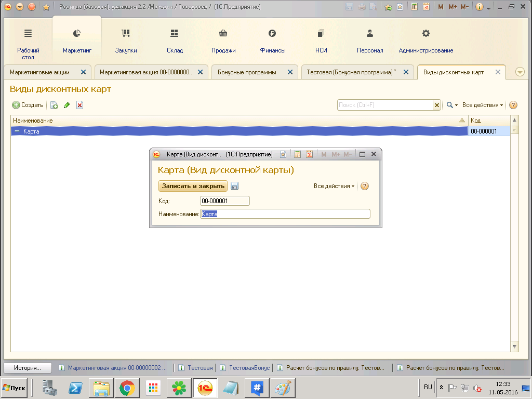
Task: Click the red X delete mark icon in list toolbar
Action: tap(79, 105)
